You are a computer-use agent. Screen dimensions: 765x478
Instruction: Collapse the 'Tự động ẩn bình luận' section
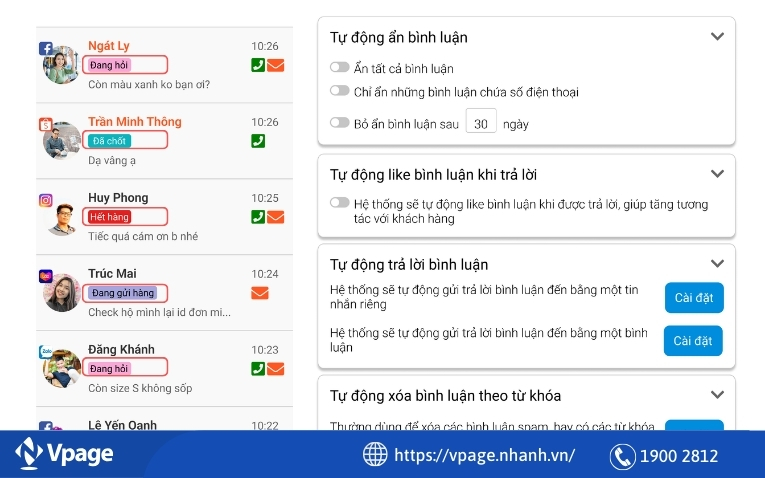click(x=717, y=37)
